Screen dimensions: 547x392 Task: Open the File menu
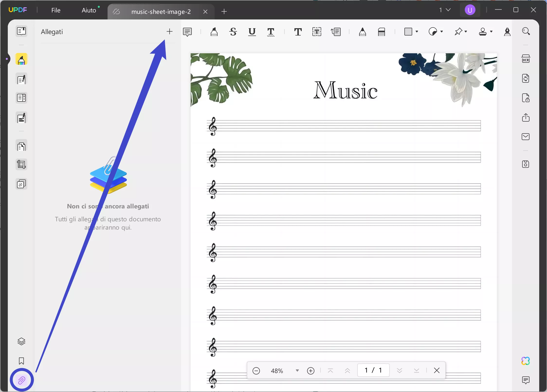pos(56,10)
